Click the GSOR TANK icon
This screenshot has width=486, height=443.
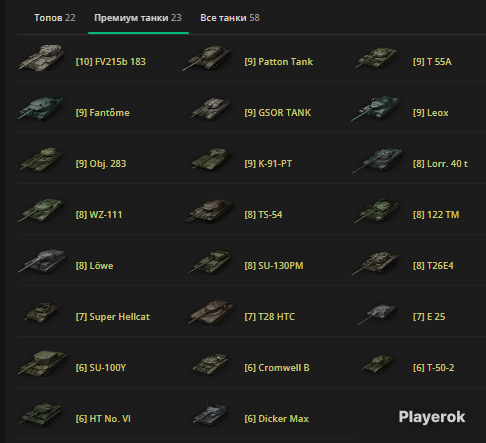(211, 108)
